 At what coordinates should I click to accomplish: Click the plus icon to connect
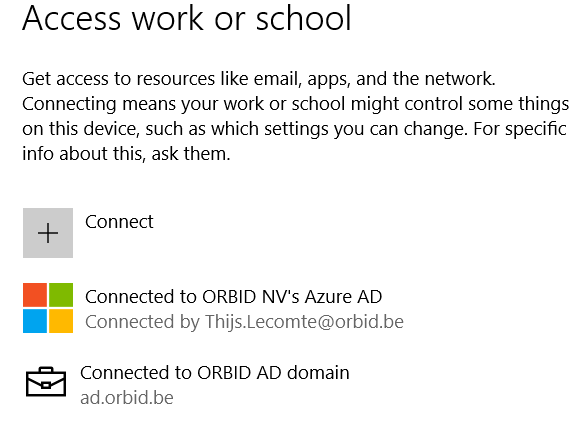(48, 233)
